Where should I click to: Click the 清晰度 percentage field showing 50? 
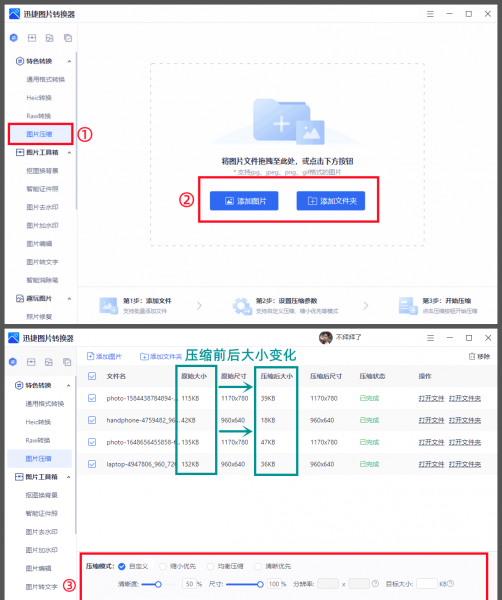pos(190,584)
